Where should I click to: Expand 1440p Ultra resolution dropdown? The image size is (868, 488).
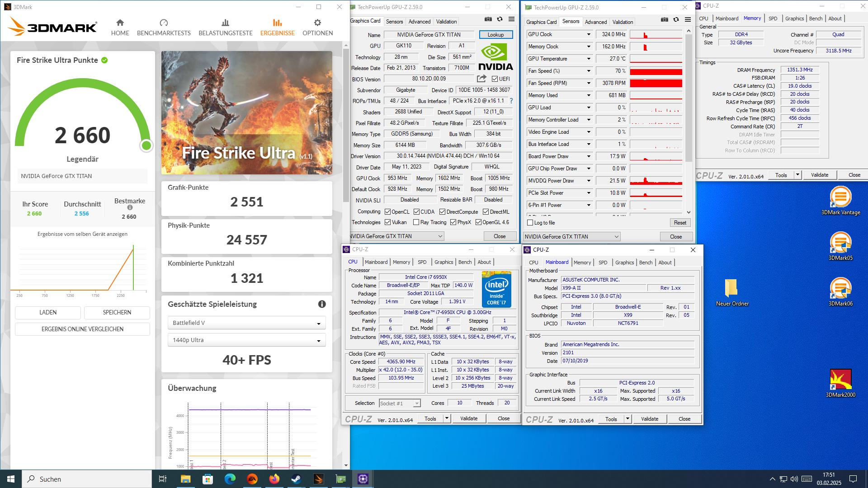pyautogui.click(x=247, y=340)
